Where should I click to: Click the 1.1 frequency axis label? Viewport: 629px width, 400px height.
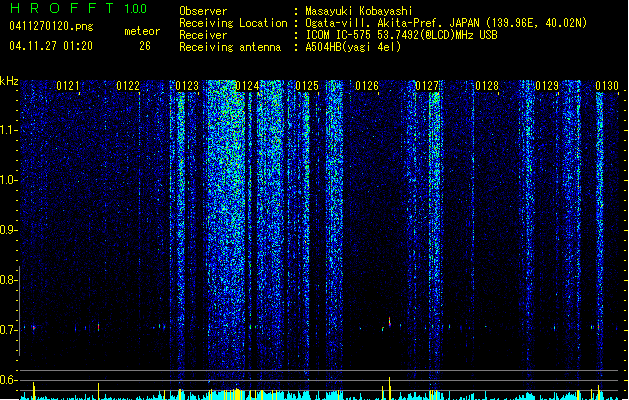[x=8, y=130]
